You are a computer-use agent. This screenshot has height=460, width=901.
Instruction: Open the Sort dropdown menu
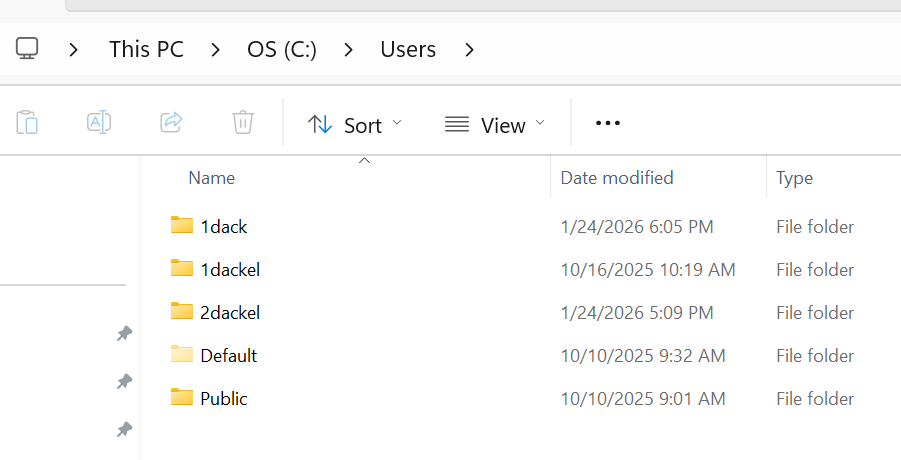pyautogui.click(x=355, y=124)
